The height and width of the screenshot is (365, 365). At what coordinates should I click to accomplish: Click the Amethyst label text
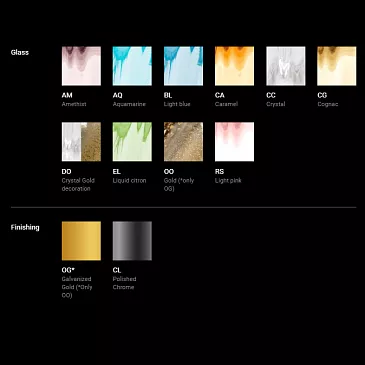click(74, 104)
